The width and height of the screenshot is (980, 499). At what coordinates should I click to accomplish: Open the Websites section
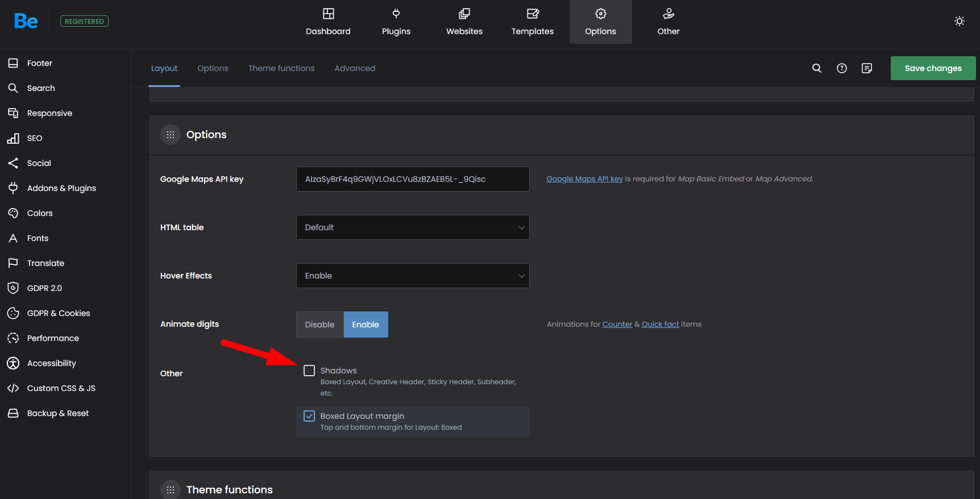pyautogui.click(x=464, y=22)
